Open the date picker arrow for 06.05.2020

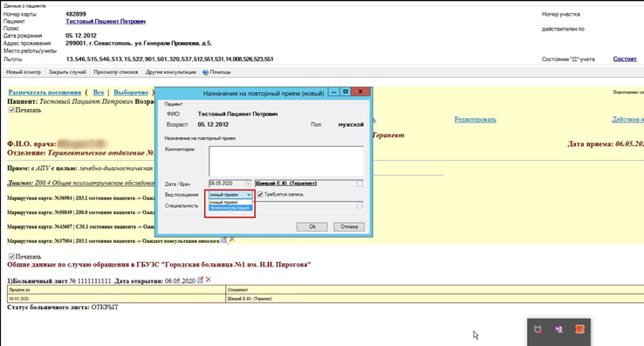(248, 183)
